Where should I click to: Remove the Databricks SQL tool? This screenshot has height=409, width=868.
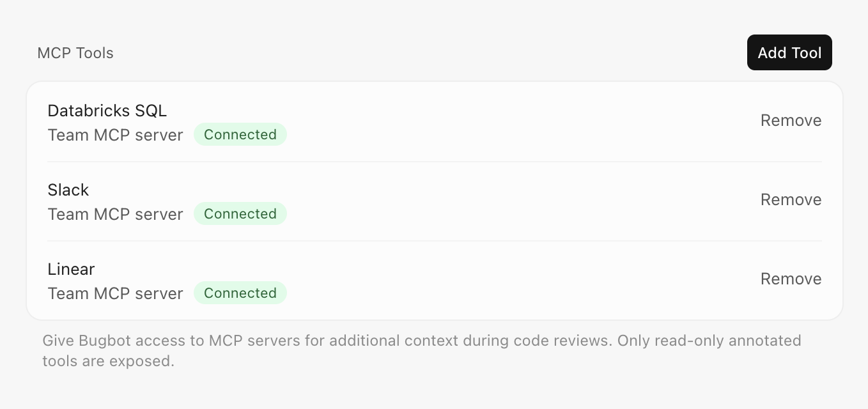pyautogui.click(x=791, y=120)
